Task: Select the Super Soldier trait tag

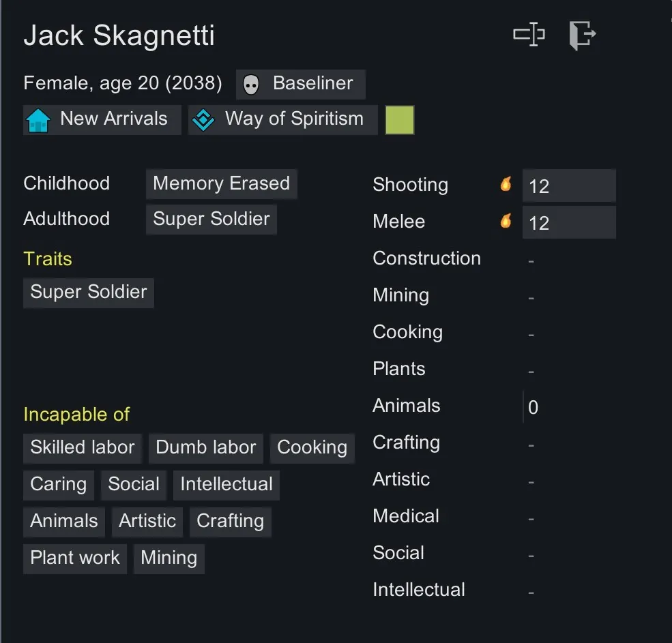Action: (x=89, y=293)
